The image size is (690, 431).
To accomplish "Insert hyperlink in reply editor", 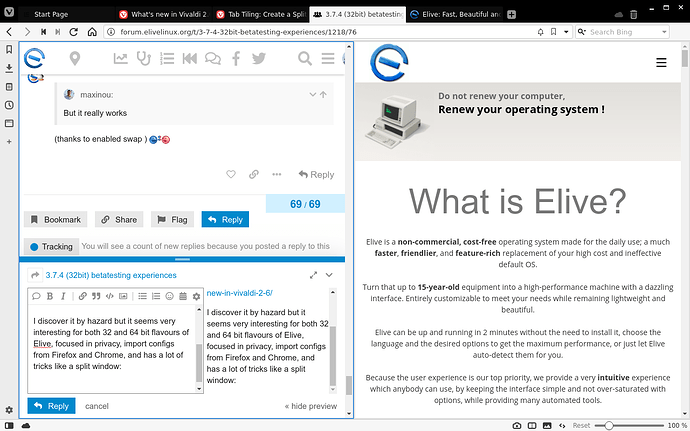I will tap(82, 296).
